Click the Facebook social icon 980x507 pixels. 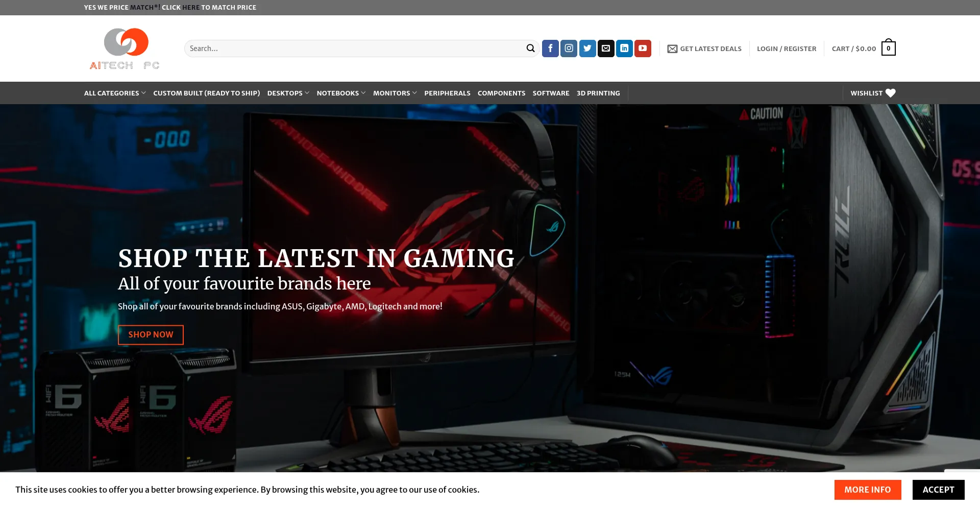pos(550,49)
